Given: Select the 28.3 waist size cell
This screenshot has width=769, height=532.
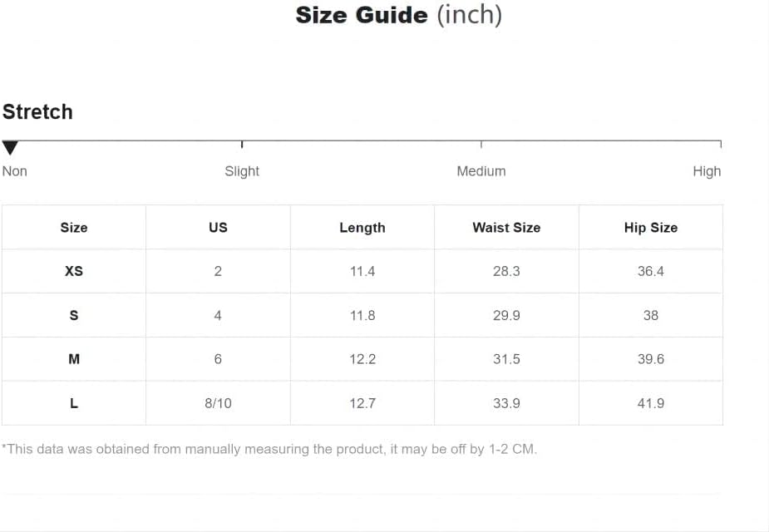Looking at the screenshot, I should click(506, 271).
